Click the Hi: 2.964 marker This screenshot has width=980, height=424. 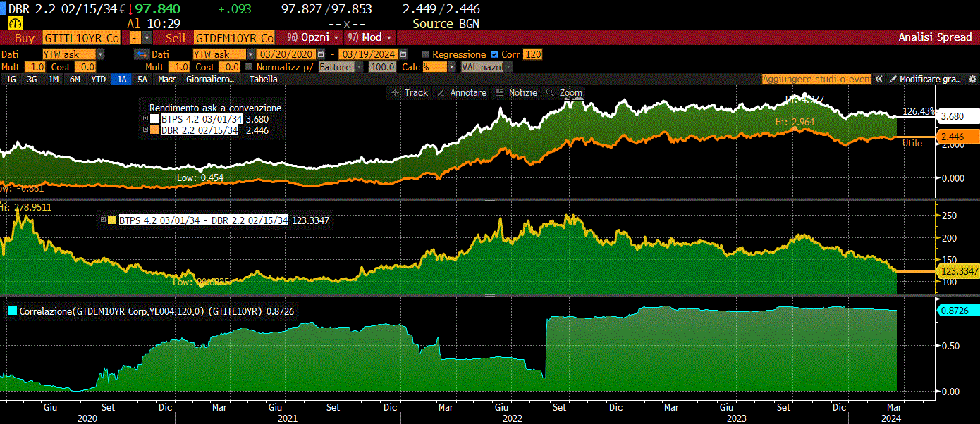pos(795,122)
